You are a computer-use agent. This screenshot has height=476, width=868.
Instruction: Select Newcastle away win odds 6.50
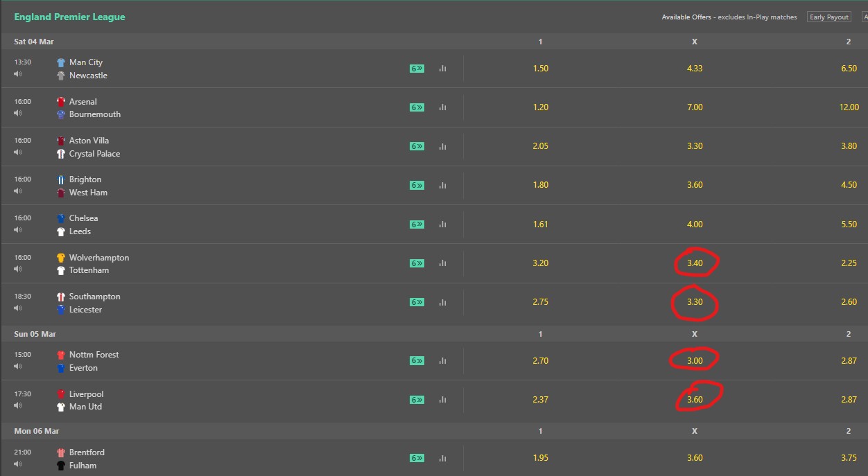click(849, 69)
